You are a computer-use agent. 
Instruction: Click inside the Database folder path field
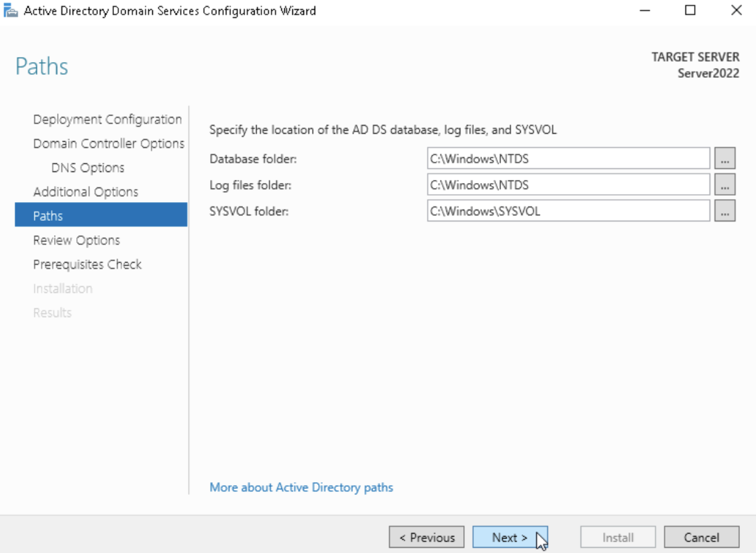click(x=568, y=159)
